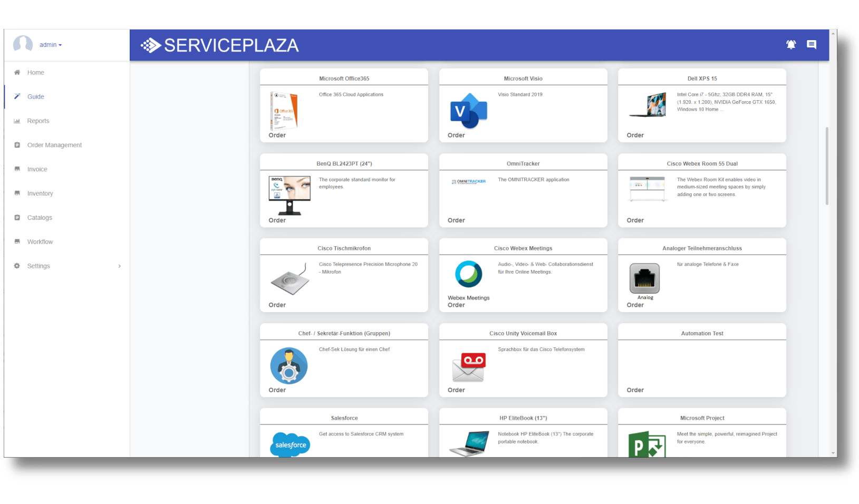This screenshot has height=504, width=859.
Task: Order the Dell XPS 15
Action: pos(635,135)
